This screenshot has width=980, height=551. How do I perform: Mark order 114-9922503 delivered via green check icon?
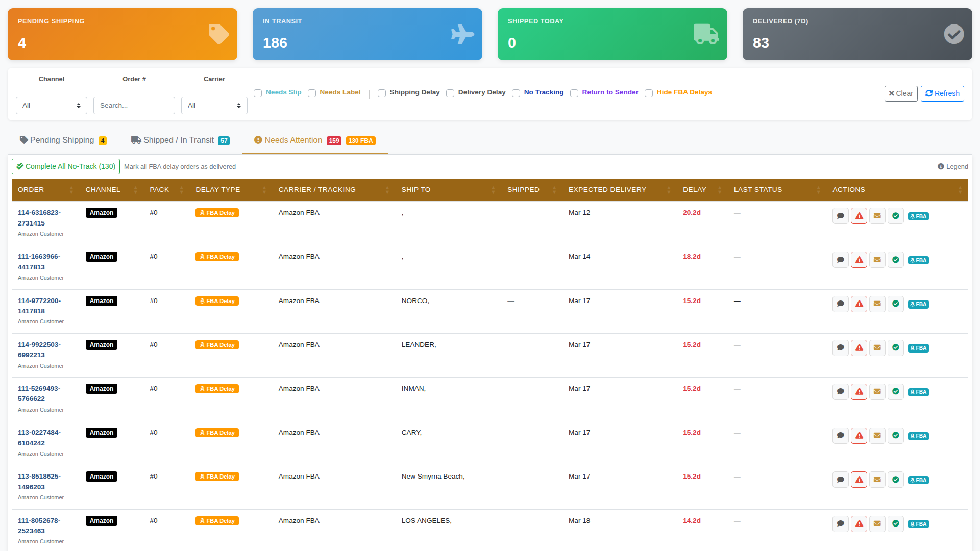coord(895,347)
